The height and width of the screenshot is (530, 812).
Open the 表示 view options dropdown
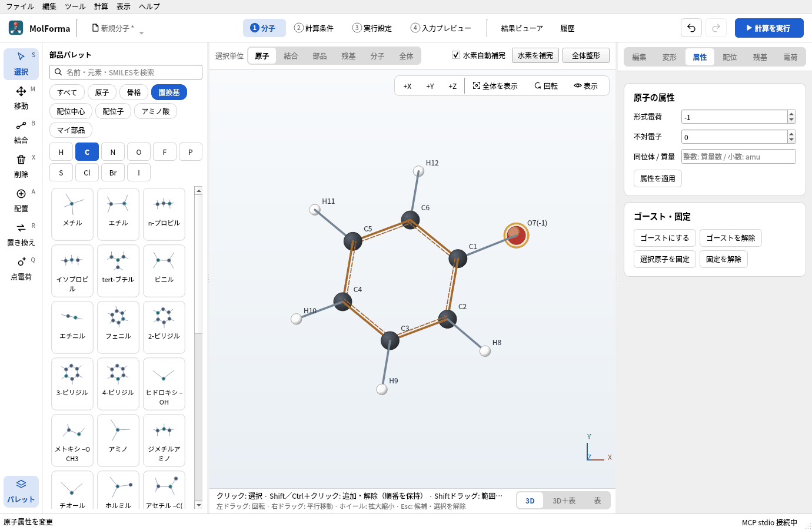(585, 86)
